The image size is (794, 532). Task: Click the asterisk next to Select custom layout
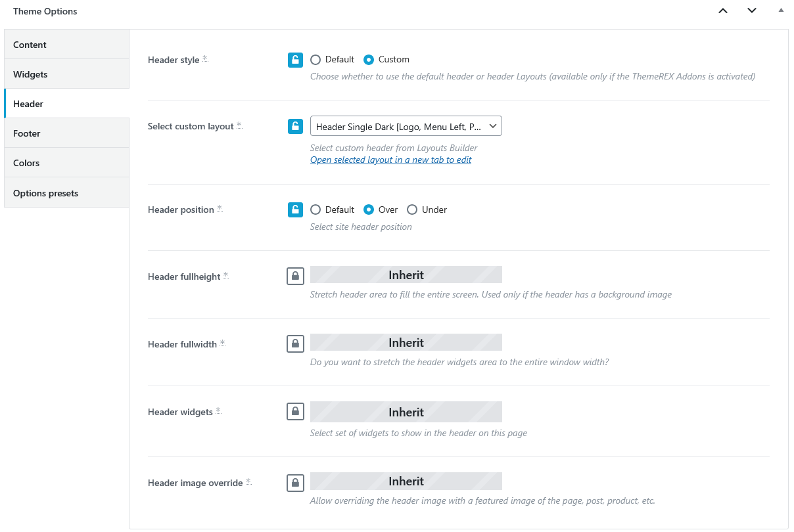click(239, 125)
